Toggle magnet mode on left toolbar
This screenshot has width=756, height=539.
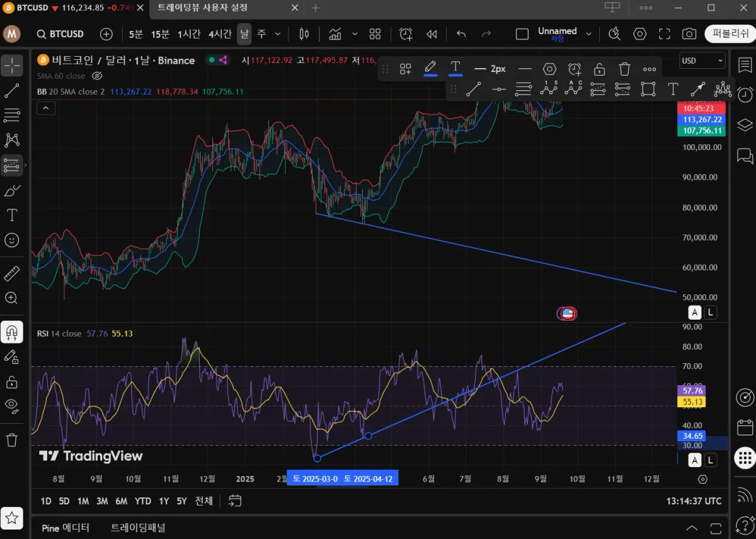point(12,332)
